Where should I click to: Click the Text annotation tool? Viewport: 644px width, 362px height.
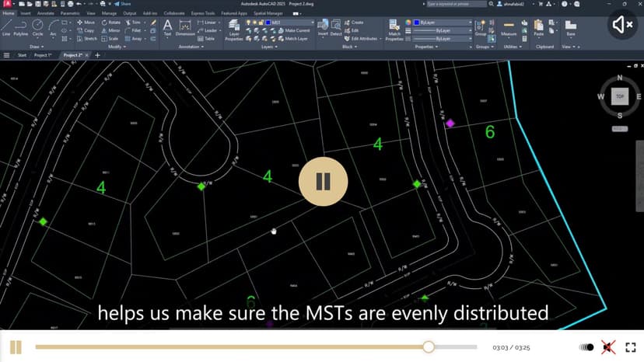click(167, 28)
